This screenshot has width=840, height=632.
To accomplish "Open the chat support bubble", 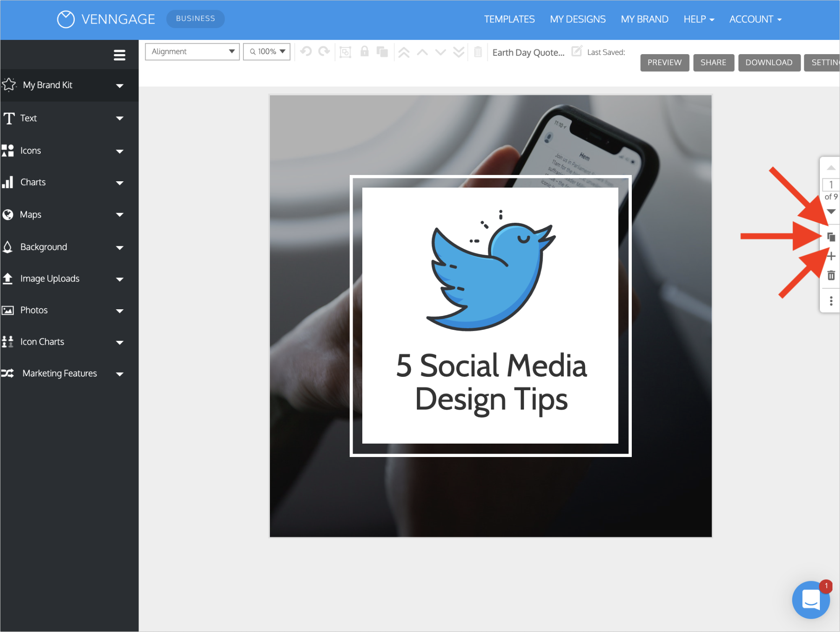I will (x=811, y=600).
